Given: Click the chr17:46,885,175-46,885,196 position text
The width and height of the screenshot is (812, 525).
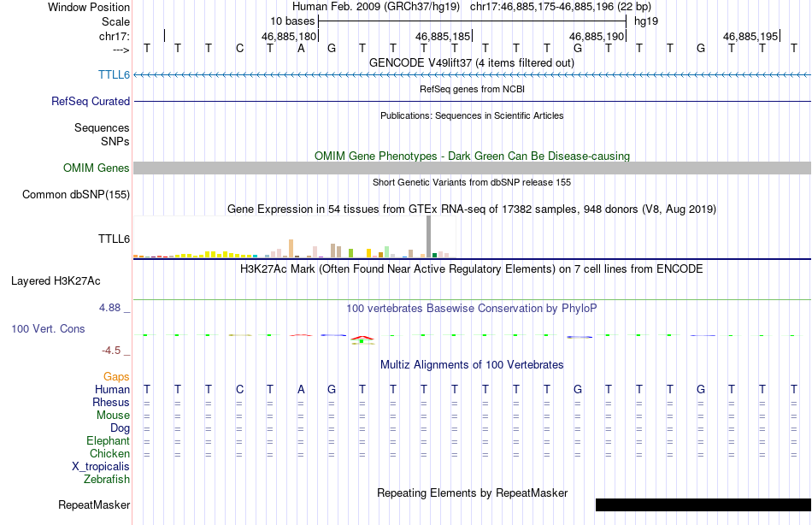Looking at the screenshot, I should click(561, 7).
